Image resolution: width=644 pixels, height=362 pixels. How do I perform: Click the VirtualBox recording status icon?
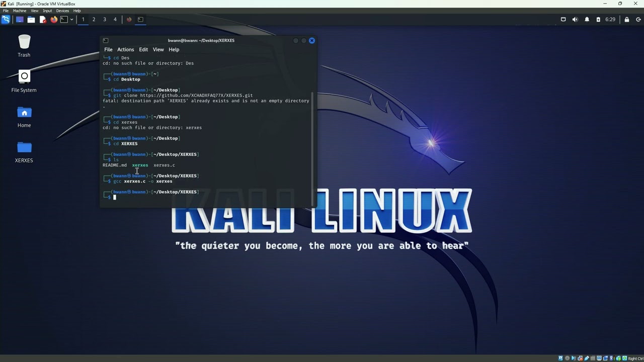606,358
